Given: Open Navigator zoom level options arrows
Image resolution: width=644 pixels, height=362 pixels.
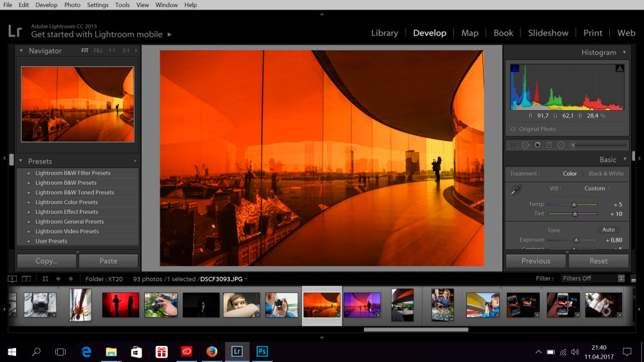Looking at the screenshot, I should pos(136,50).
